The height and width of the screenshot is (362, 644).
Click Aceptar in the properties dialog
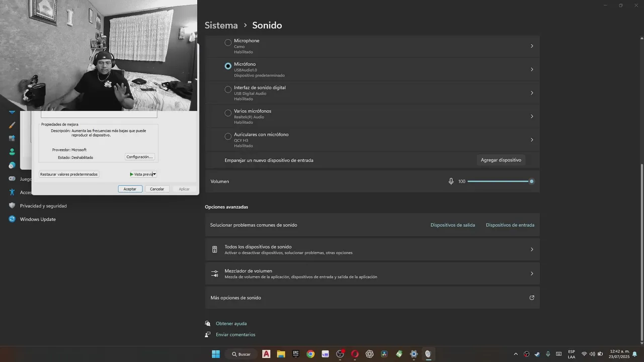tap(130, 189)
